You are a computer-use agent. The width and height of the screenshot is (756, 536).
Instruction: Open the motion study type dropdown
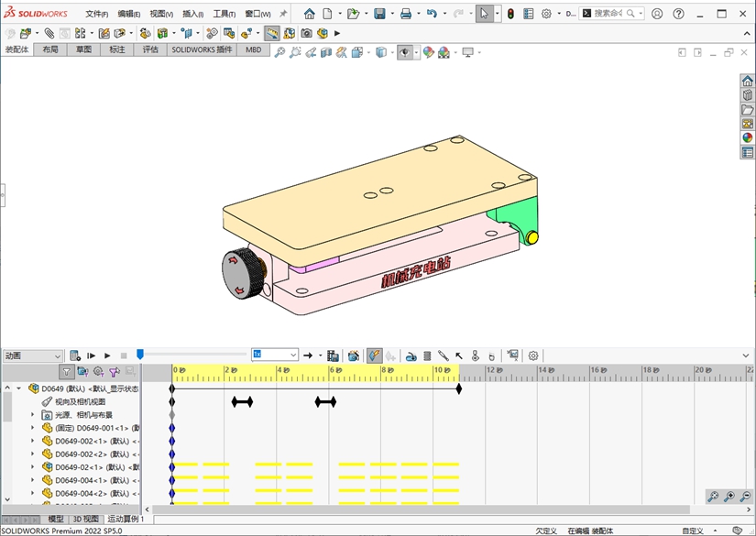pyautogui.click(x=32, y=356)
